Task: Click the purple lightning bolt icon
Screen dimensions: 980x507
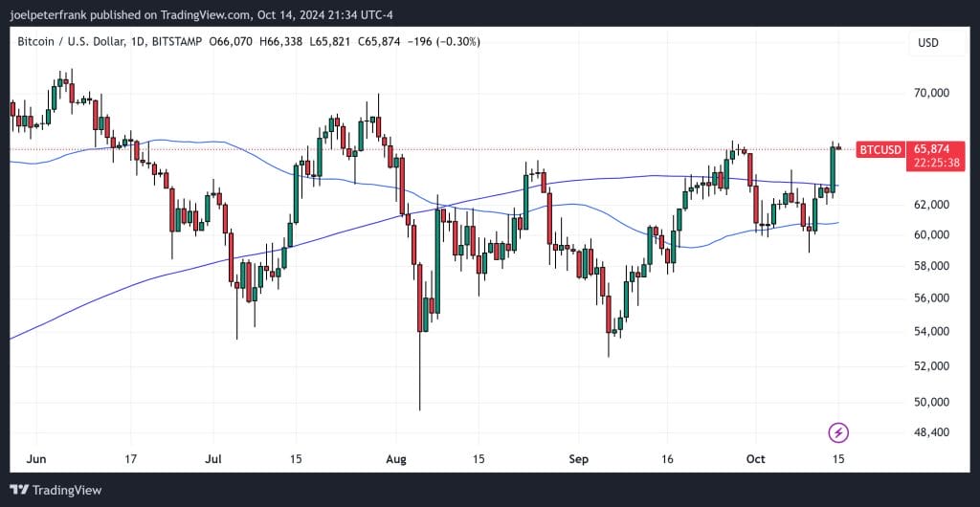Action: pos(839,432)
